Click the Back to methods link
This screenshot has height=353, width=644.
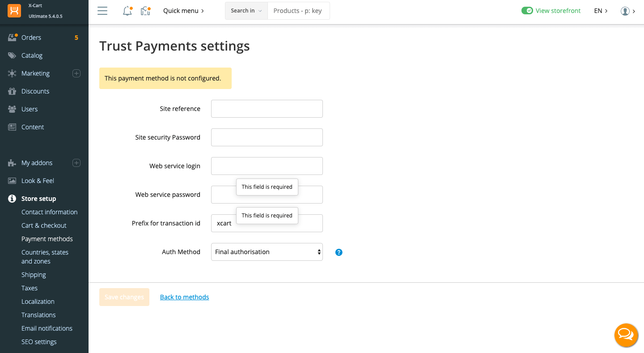[x=184, y=297]
